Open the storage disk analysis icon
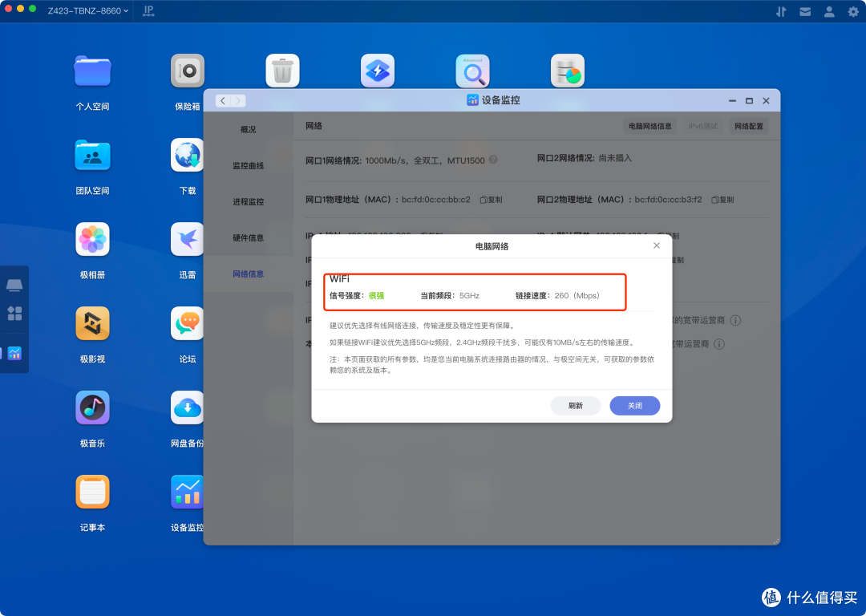Screen dimensions: 866x616 tap(567, 71)
